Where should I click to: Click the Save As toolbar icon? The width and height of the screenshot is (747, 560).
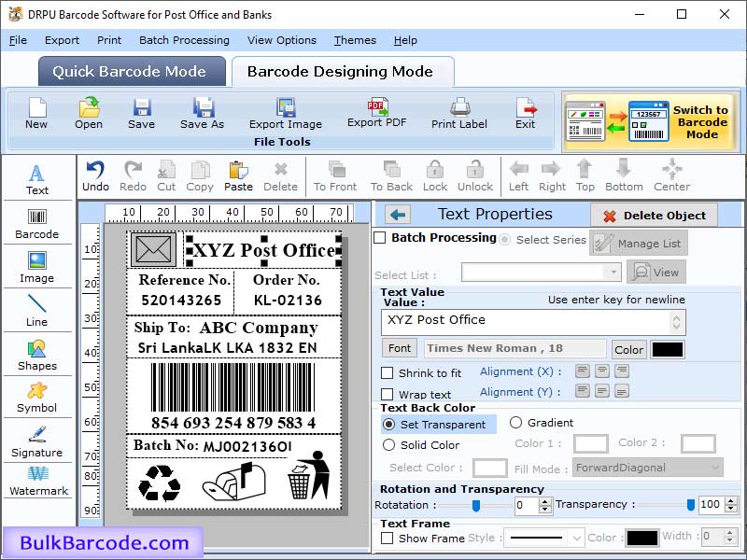(202, 113)
